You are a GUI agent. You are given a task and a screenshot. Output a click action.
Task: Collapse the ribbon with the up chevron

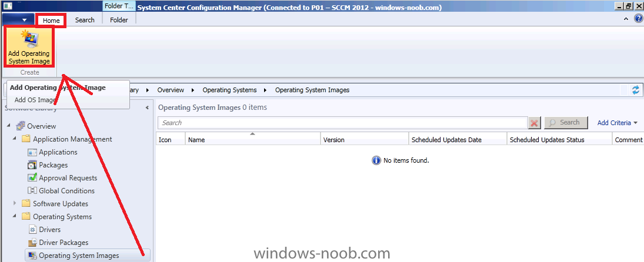(x=626, y=19)
